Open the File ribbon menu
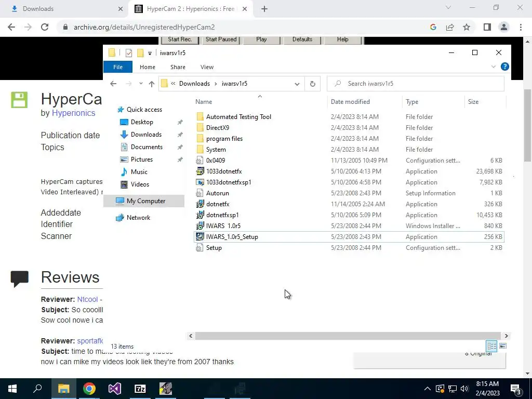 118,67
